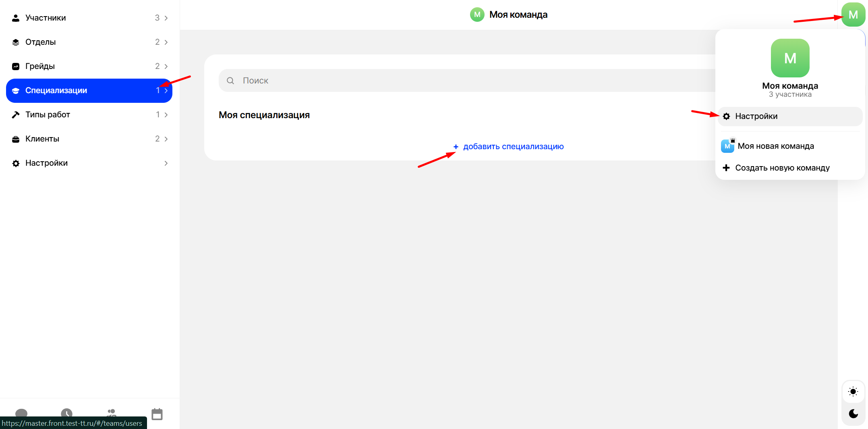Focus the Поиск search field

(443, 81)
